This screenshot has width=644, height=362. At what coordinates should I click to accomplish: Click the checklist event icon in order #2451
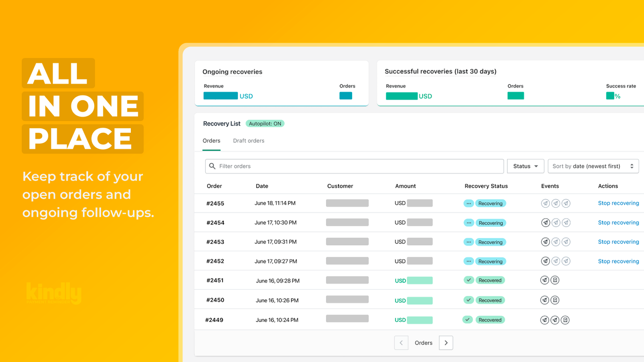pos(555,281)
